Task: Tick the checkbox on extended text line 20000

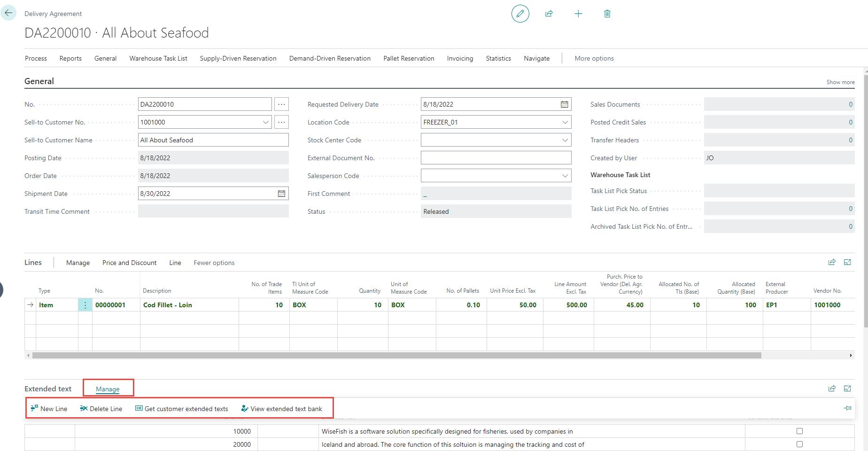Action: (799, 444)
